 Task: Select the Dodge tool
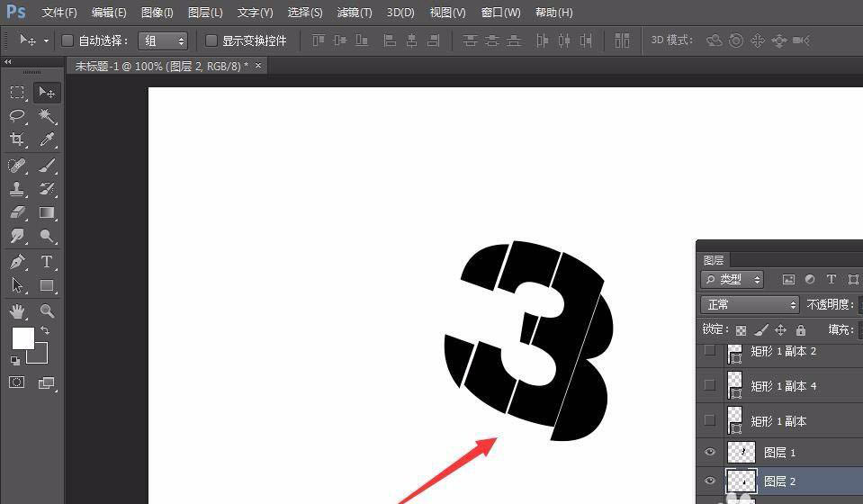(47, 236)
